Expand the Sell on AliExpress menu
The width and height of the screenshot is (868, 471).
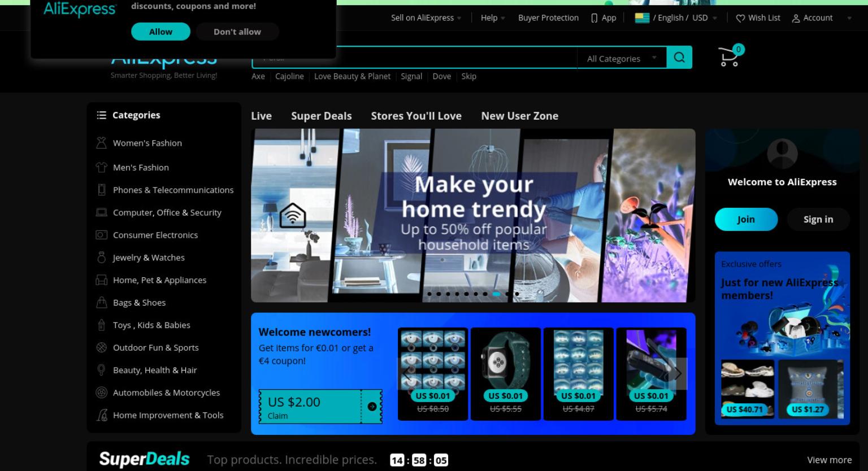426,18
